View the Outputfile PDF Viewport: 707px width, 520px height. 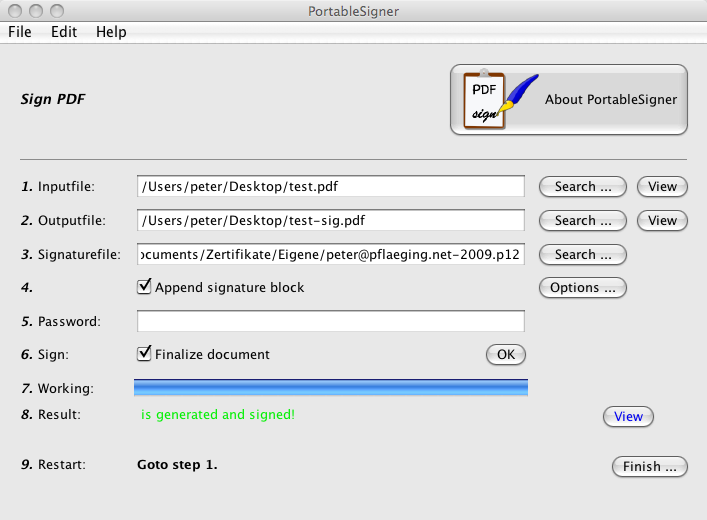pos(662,221)
